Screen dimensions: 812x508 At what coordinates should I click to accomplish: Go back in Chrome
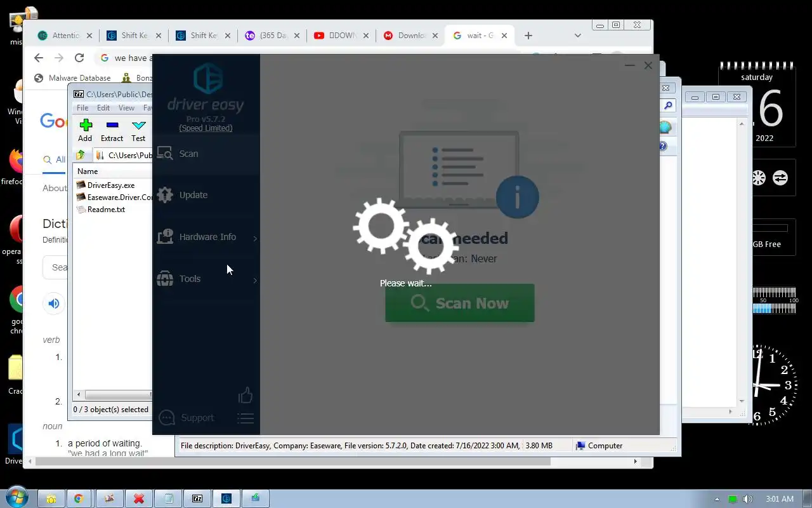(x=39, y=58)
